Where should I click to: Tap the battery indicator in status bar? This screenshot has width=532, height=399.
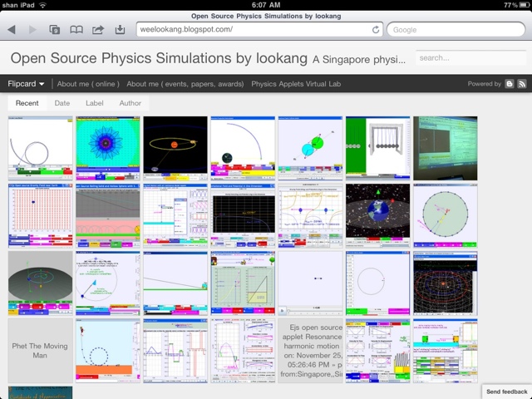tap(525, 5)
